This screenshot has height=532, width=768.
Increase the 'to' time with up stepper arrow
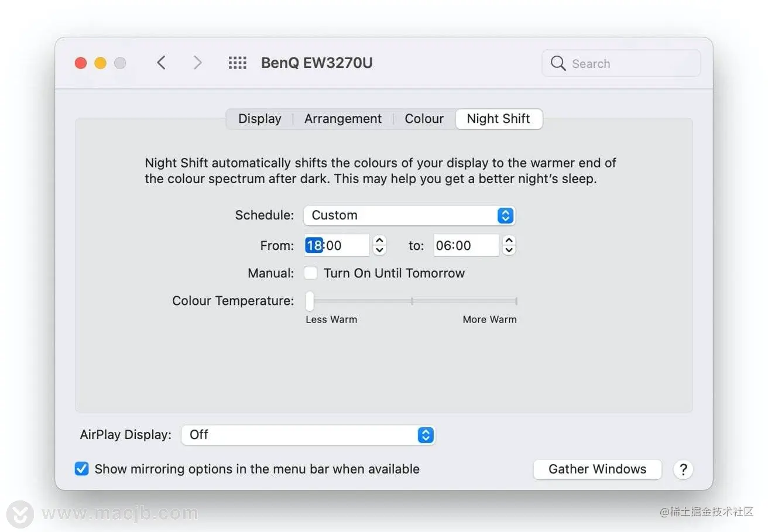point(509,241)
